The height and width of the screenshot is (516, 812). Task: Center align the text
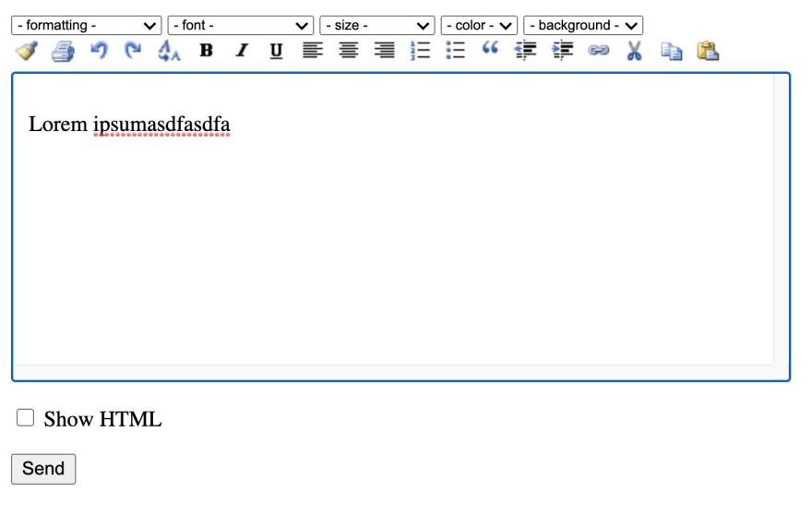tap(349, 50)
